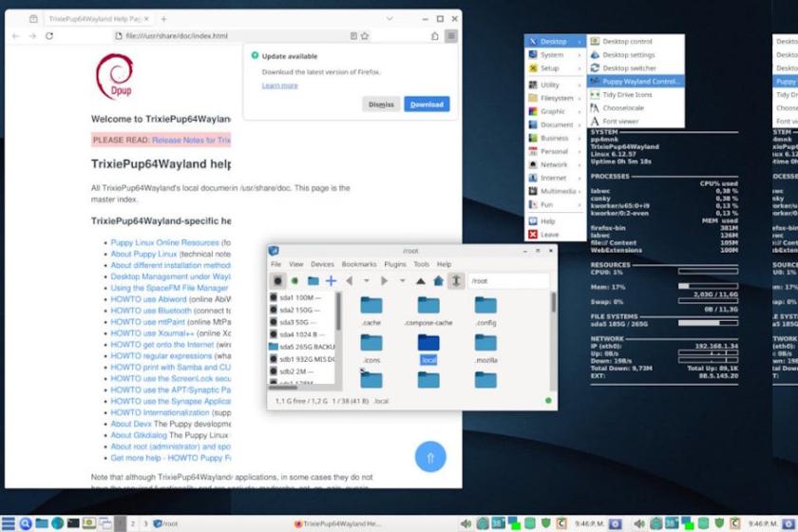The image size is (798, 532).
Task: Switch to workspace 3 on the taskbar
Action: (145, 523)
